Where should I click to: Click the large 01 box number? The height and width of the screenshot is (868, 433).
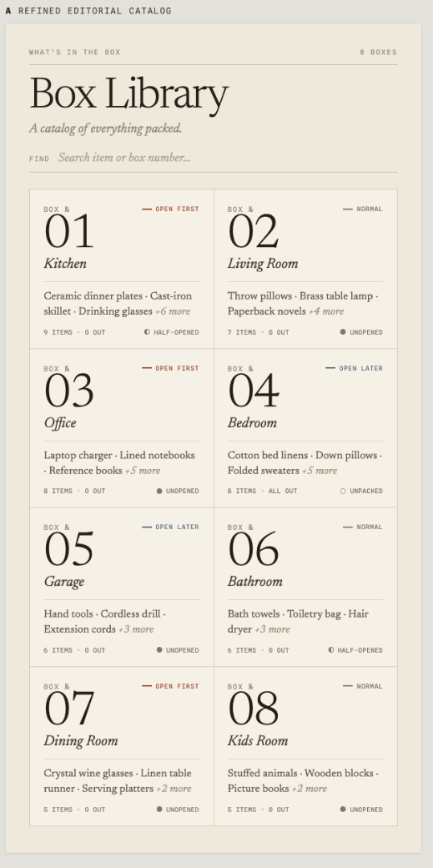point(68,232)
